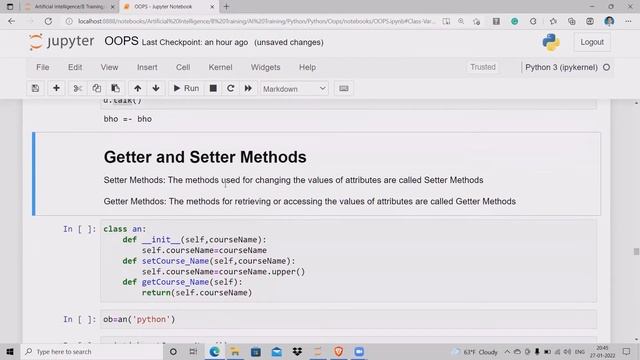Rename notebook by clicking OOPS title
This screenshot has height=360, width=640.
(x=121, y=41)
